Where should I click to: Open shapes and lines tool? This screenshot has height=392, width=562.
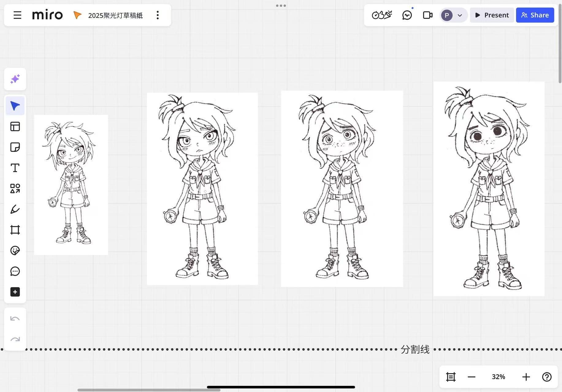(15, 188)
